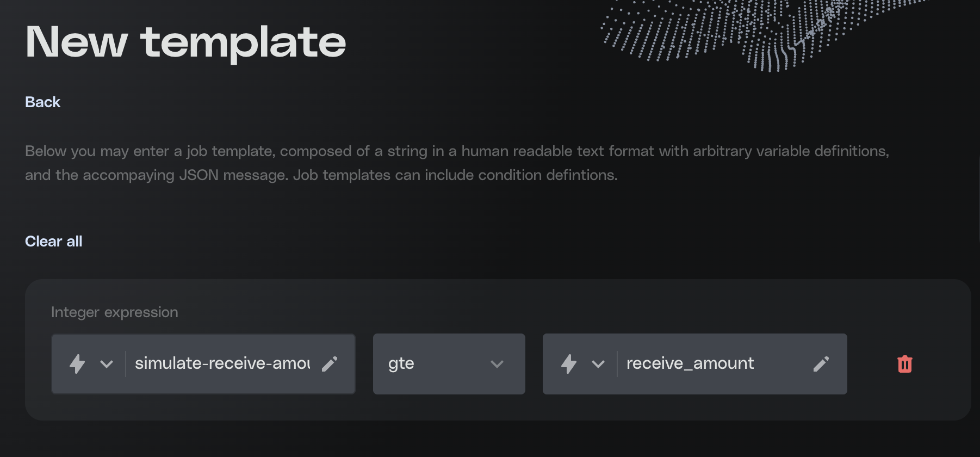Click the simulate-receive-amount text field

(222, 363)
